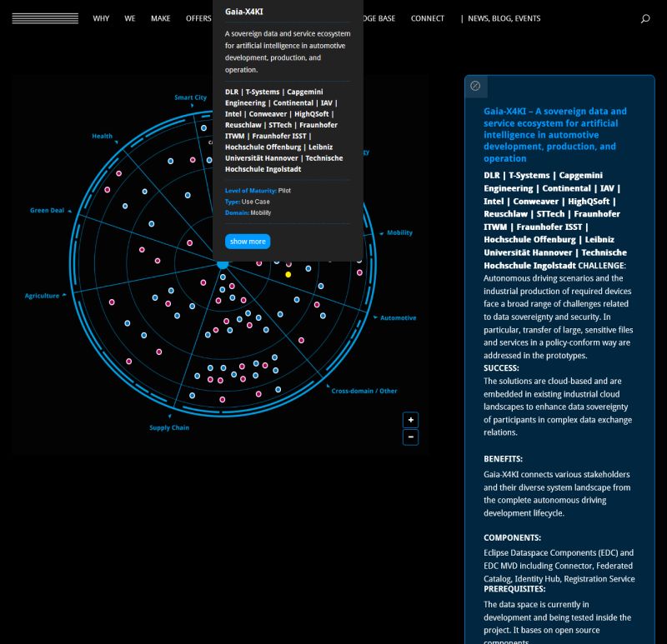The image size is (667, 644).
Task: Select the yellow dot on the radar
Action: pyautogui.click(x=288, y=275)
